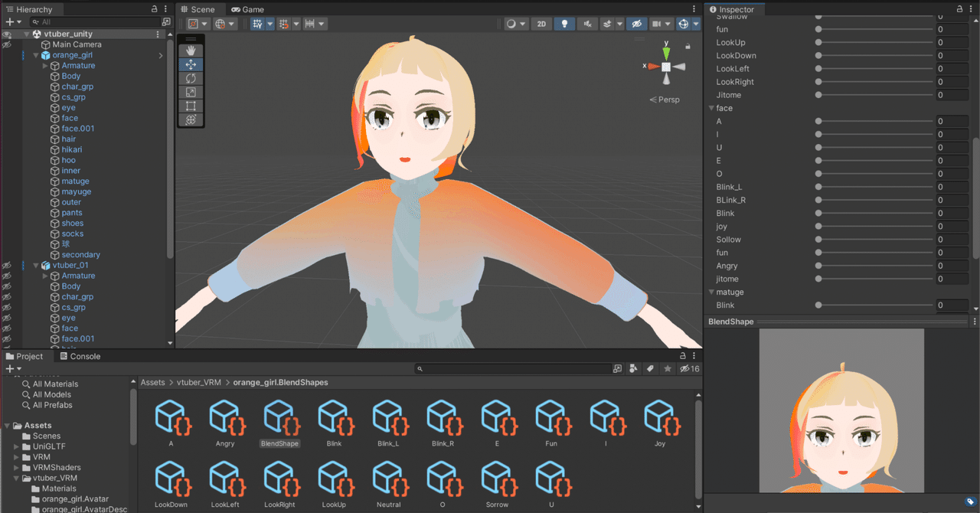The image size is (980, 513).
Task: Activate the Rect Transform tool
Action: click(190, 106)
